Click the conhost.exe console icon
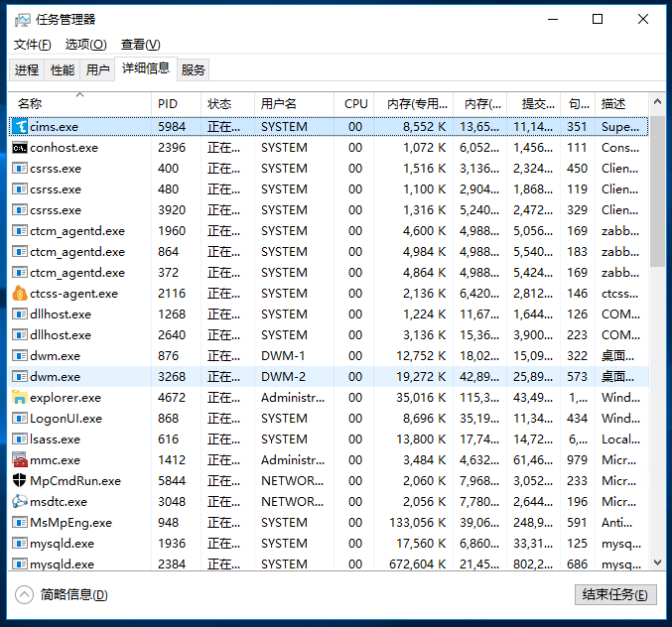Screen dimensions: 672x627 [x=20, y=148]
